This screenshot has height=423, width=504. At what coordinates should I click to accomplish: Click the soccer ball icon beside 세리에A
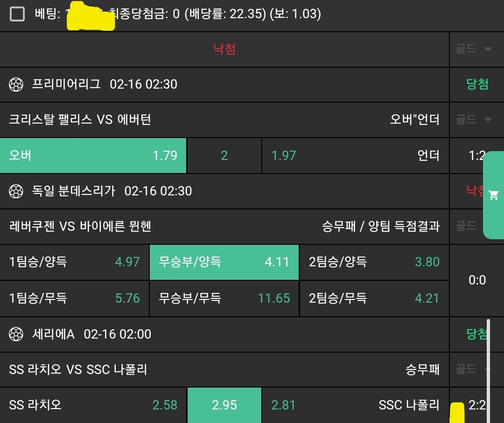(x=16, y=334)
